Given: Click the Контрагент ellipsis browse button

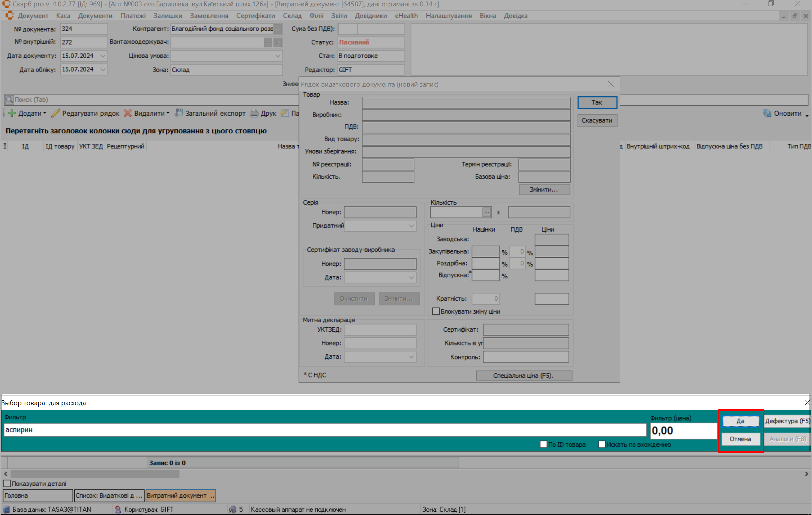Looking at the screenshot, I should 278,29.
